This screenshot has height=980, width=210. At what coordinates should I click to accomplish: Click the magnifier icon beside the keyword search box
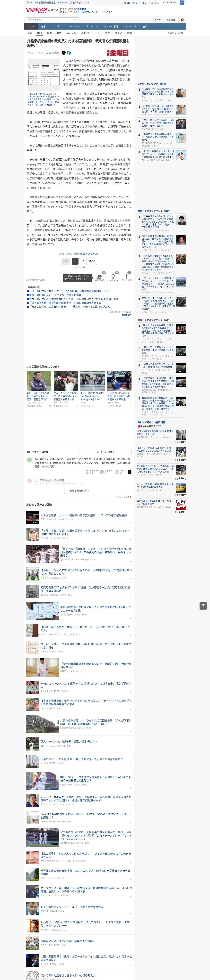coord(75,20)
